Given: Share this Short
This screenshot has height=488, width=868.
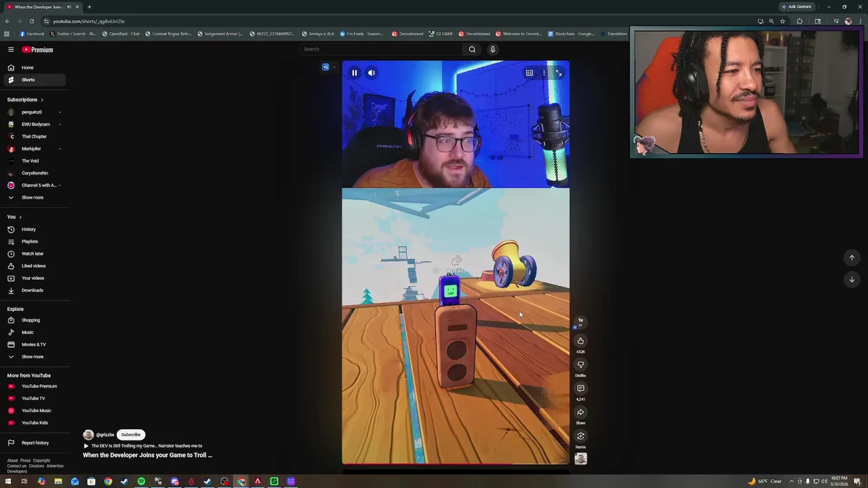Looking at the screenshot, I should (x=580, y=412).
